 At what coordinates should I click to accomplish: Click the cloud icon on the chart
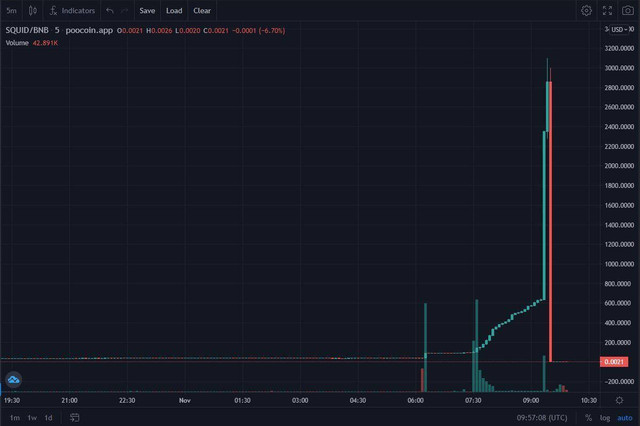(x=14, y=380)
